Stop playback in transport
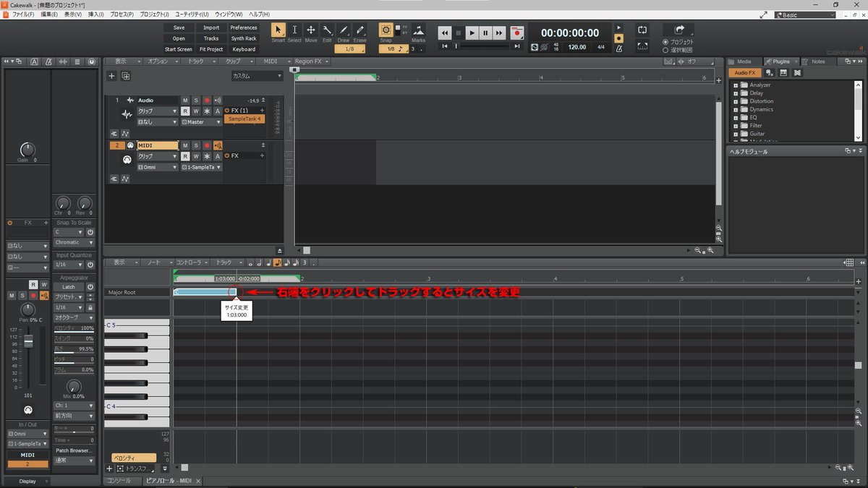 pyautogui.click(x=458, y=33)
